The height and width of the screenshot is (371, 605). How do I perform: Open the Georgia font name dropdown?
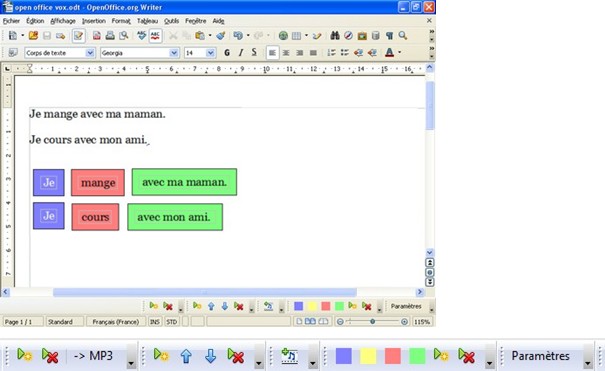[174, 53]
